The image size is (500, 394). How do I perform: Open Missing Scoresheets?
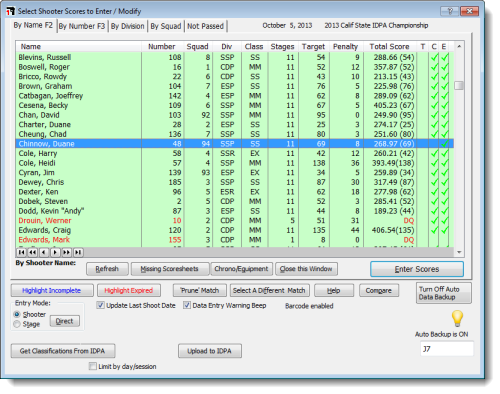click(169, 269)
